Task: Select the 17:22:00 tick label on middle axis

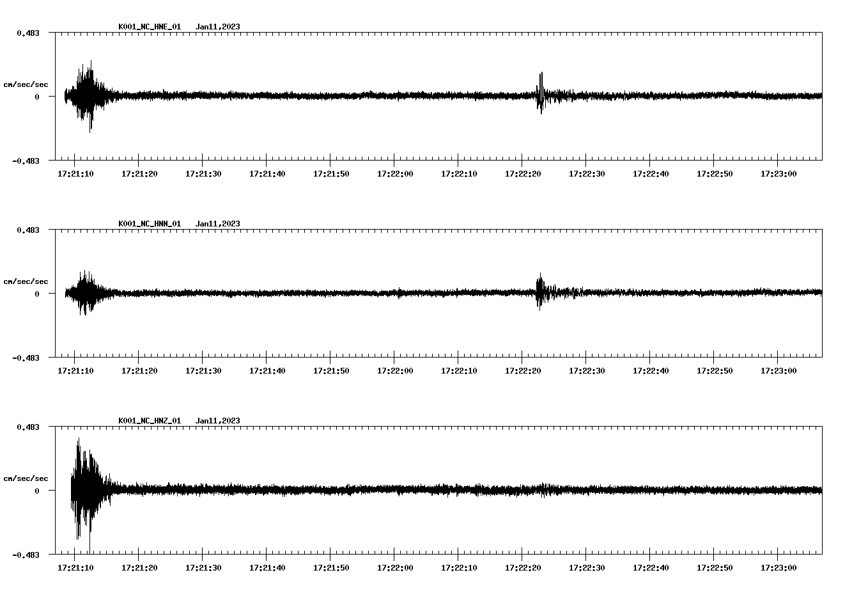Action: point(396,370)
